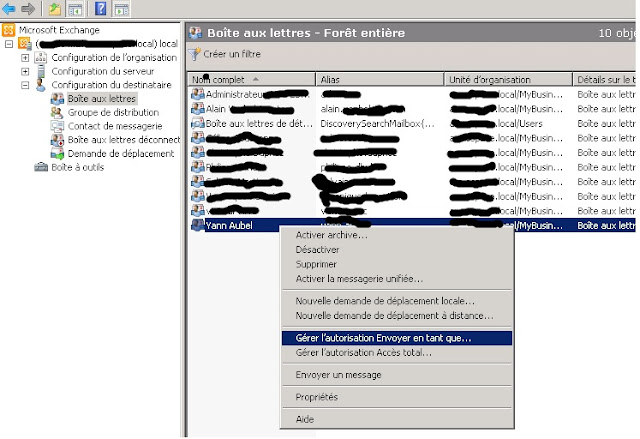The width and height of the screenshot is (640, 439).
Task: Click the Alain mailbox row icon
Action: point(198,109)
